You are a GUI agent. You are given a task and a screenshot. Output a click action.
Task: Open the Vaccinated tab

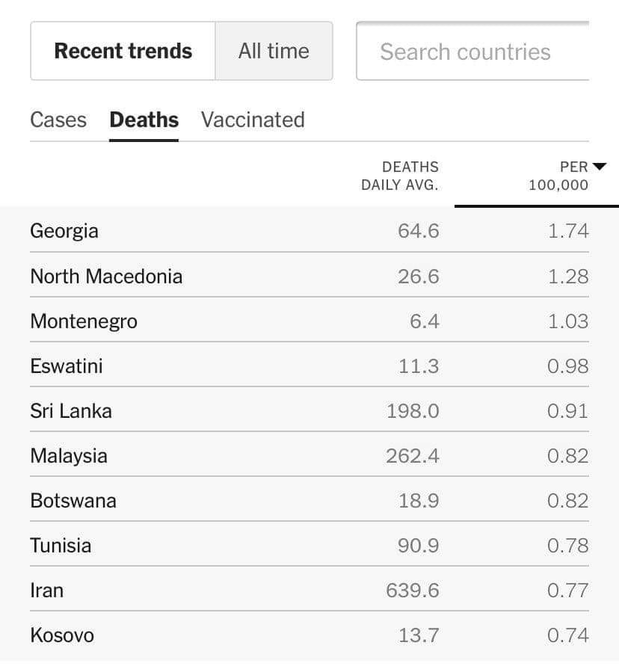click(253, 120)
